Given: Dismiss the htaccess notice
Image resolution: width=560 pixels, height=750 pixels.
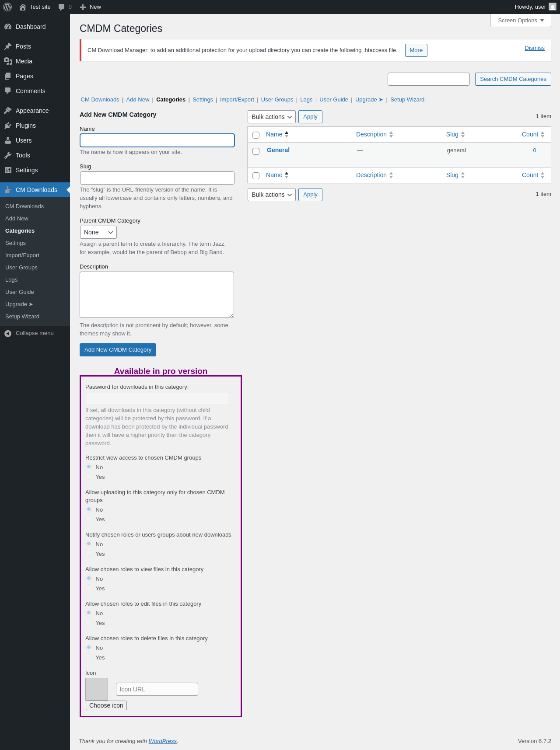Looking at the screenshot, I should click(x=535, y=48).
